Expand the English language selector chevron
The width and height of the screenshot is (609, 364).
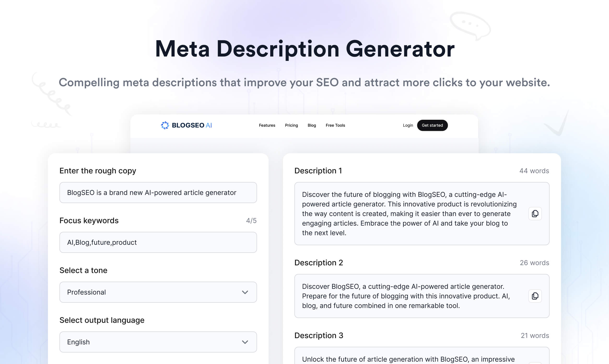pyautogui.click(x=244, y=342)
